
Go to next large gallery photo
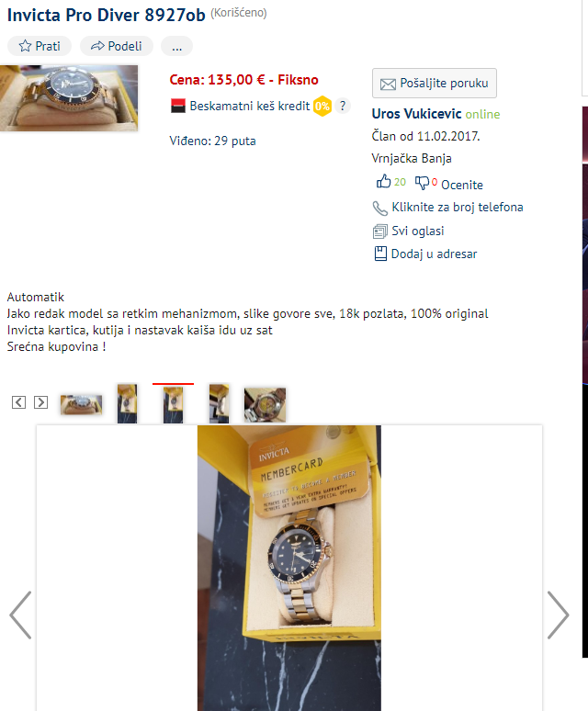pos(558,615)
